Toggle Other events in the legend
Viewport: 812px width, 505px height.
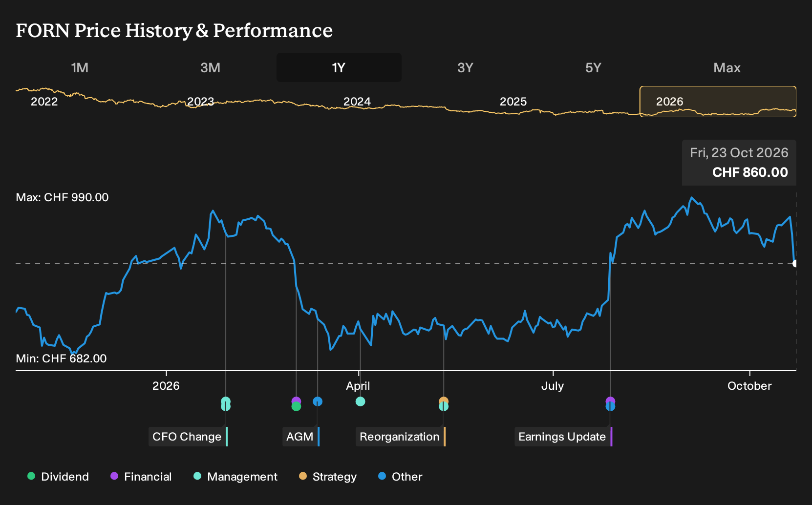(400, 477)
